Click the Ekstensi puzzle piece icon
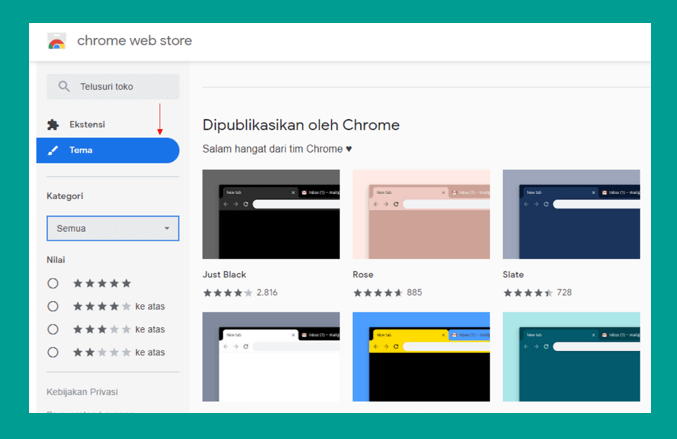The width and height of the screenshot is (677, 439). coord(53,125)
